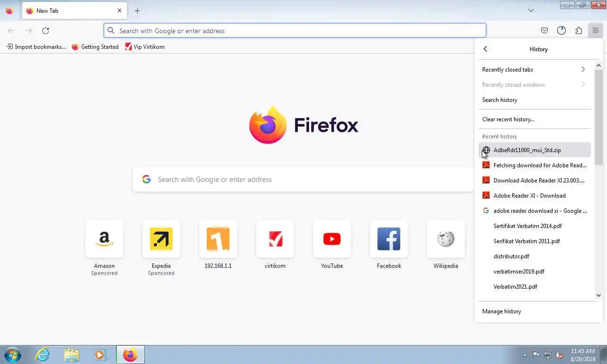
Task: Click the browser Back arrow
Action: (11, 31)
